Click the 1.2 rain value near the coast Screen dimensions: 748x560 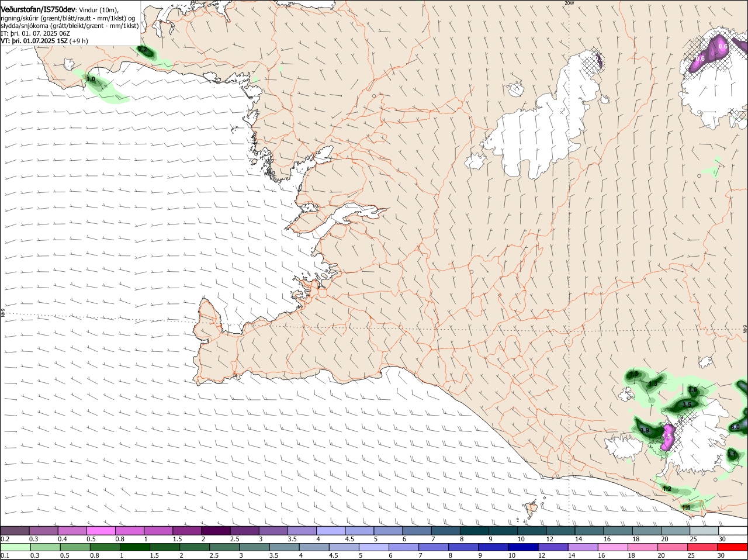pyautogui.click(x=667, y=489)
